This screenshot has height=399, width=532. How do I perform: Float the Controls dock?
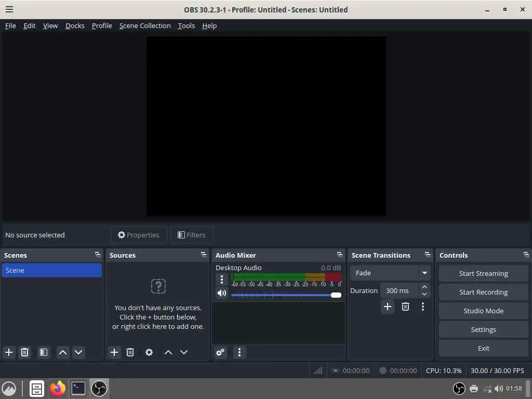(526, 255)
